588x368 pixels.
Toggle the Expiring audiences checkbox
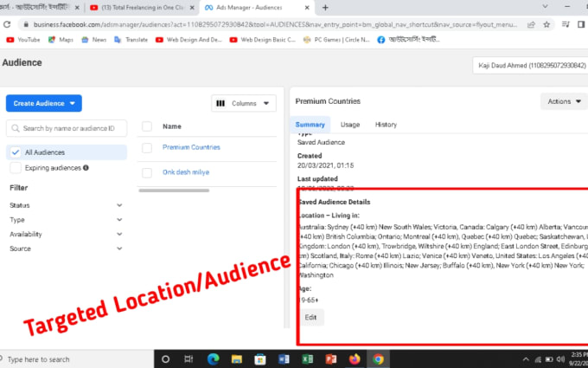pos(16,168)
